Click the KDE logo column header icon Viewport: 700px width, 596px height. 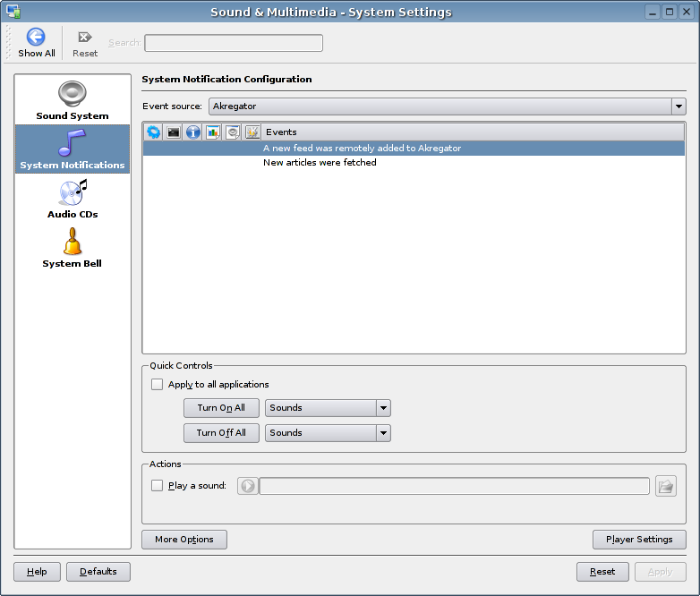[252, 132]
